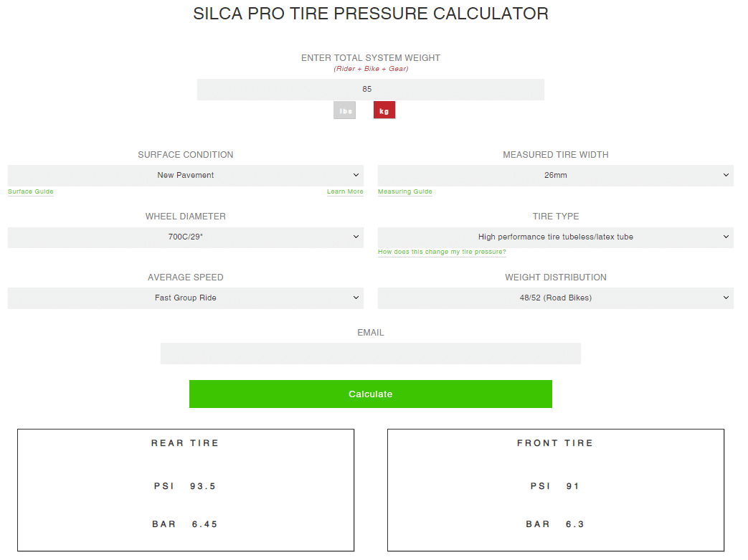Screen dimensions: 748x560
Task: Open the Measuring Guide link
Action: (x=405, y=191)
